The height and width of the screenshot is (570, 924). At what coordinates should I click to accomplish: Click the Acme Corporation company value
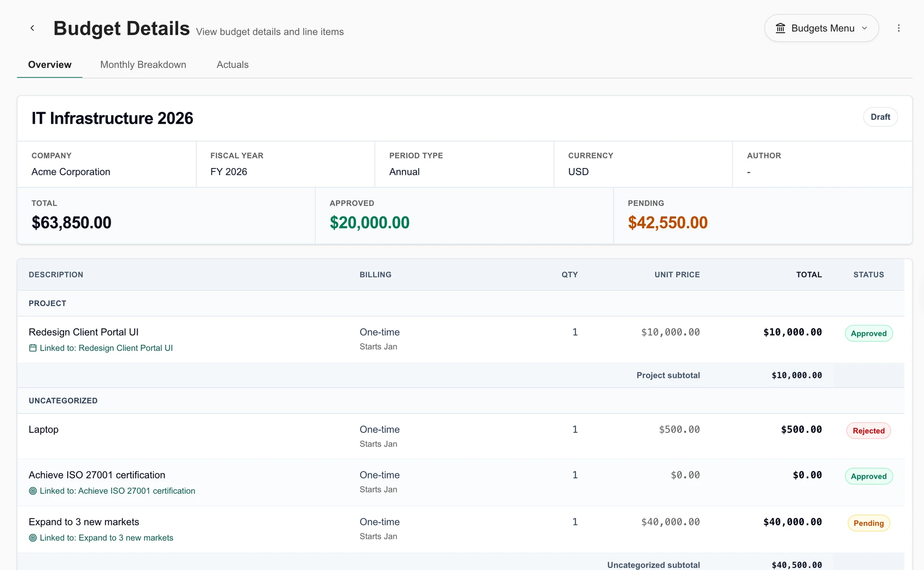tap(71, 172)
